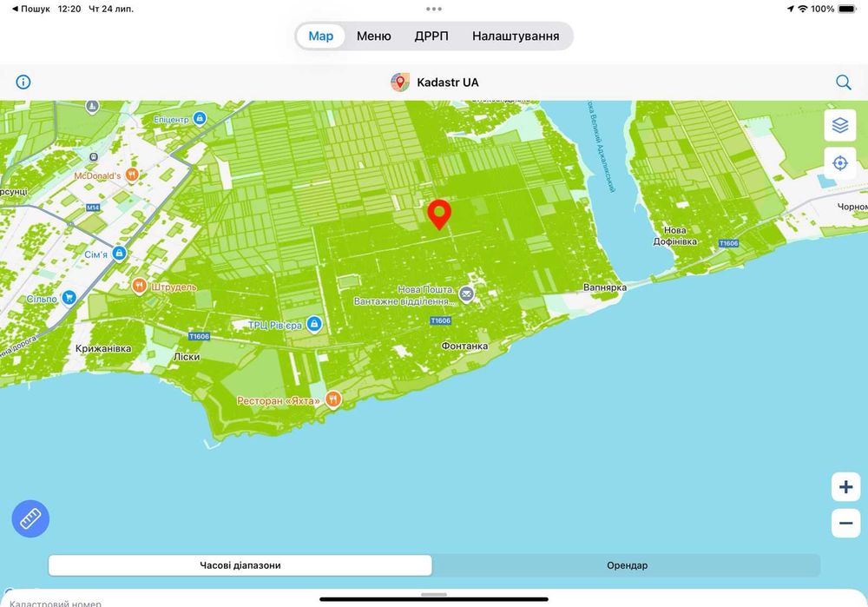Zoom out with the minus button
Viewport: 868px width, 607px height.
click(x=845, y=523)
